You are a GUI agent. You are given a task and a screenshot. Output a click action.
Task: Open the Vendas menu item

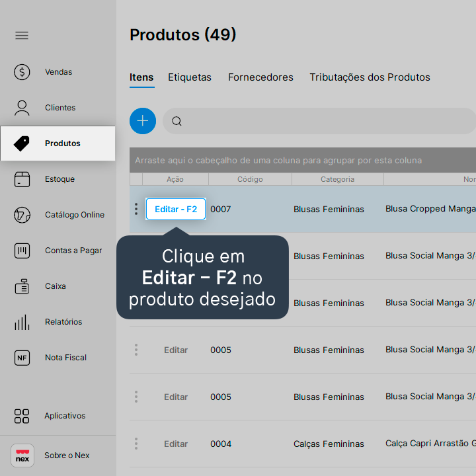point(59,72)
